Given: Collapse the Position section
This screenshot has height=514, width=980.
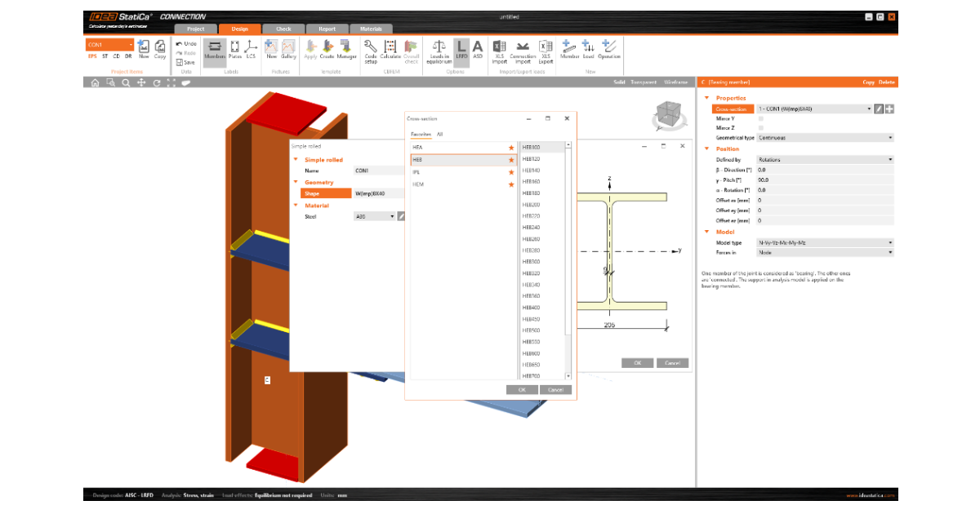Looking at the screenshot, I should pyautogui.click(x=706, y=148).
